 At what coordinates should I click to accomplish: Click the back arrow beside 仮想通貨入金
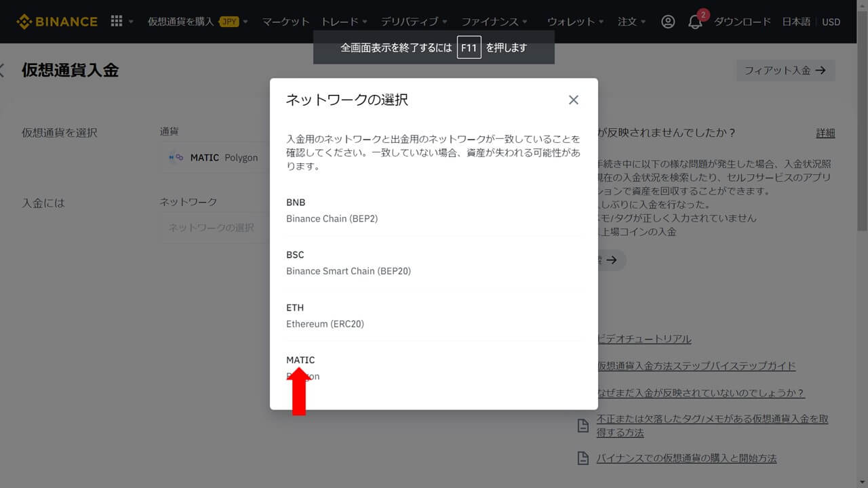click(2, 70)
